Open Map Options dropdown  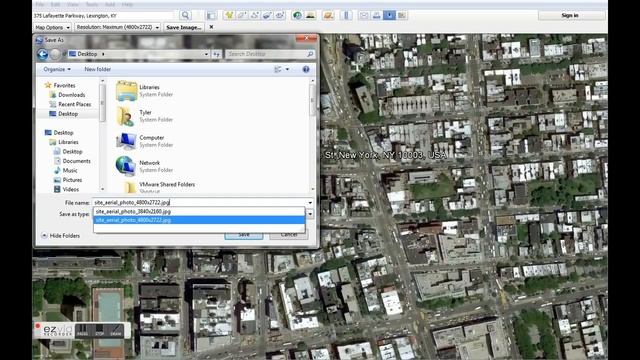53,27
